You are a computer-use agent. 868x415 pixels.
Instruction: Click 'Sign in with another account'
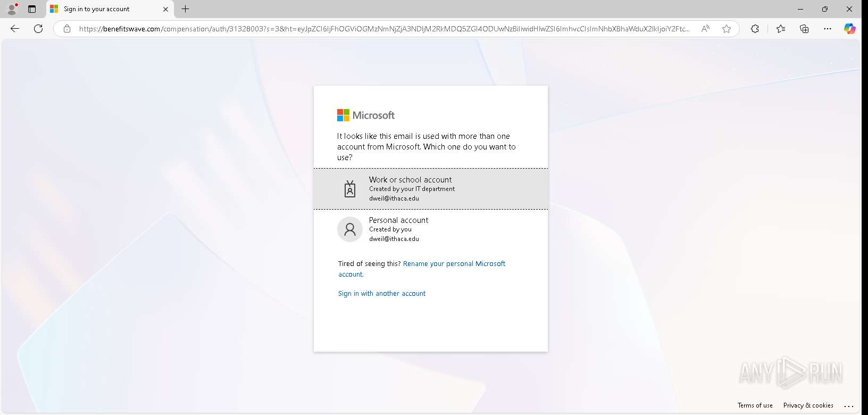(x=382, y=294)
